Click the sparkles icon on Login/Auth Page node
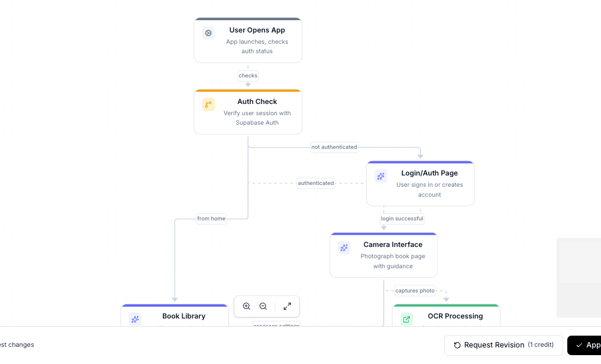 point(380,176)
